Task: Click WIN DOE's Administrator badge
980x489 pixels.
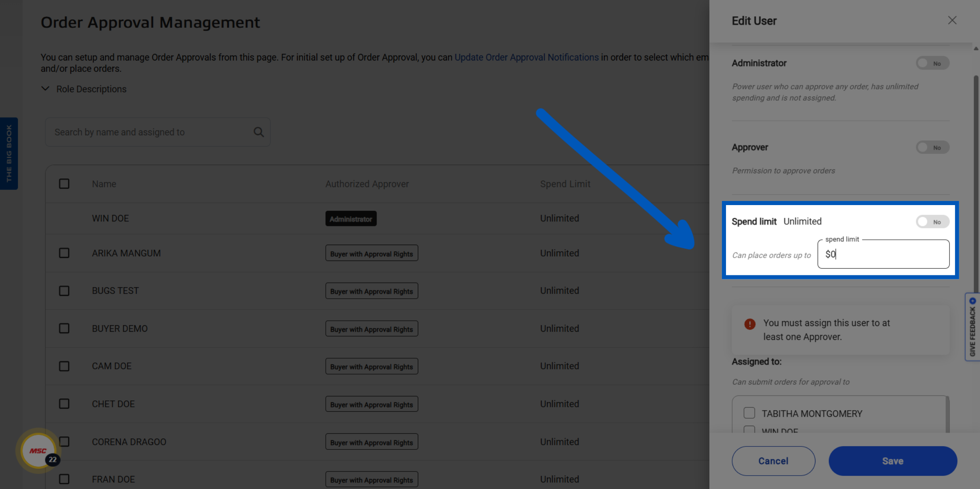Action: pyautogui.click(x=351, y=219)
